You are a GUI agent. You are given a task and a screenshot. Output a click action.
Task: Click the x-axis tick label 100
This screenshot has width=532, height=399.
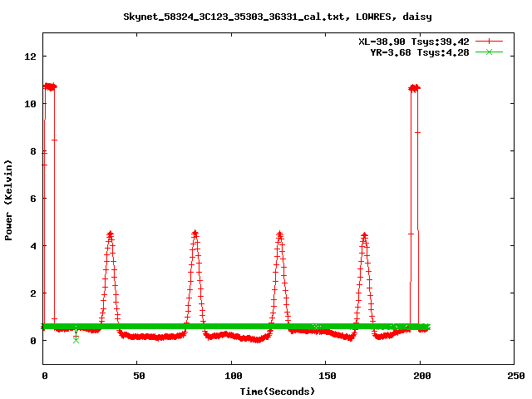[234, 376]
